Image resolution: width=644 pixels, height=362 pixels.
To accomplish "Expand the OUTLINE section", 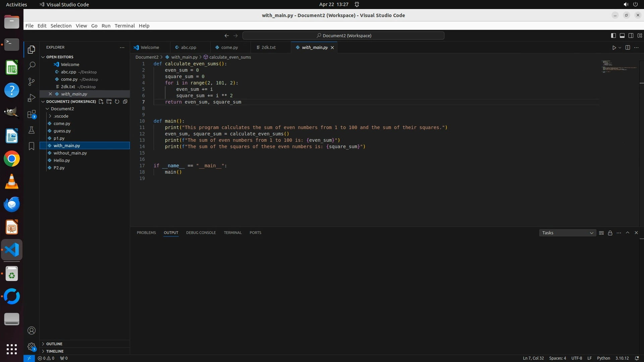I will click(54, 344).
